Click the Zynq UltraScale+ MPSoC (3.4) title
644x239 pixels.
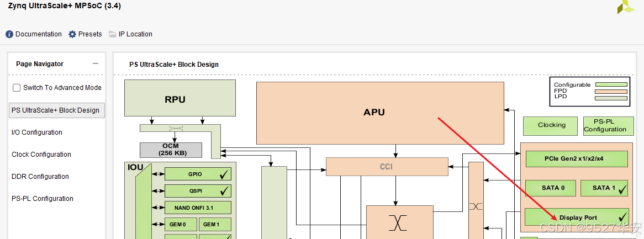click(65, 6)
